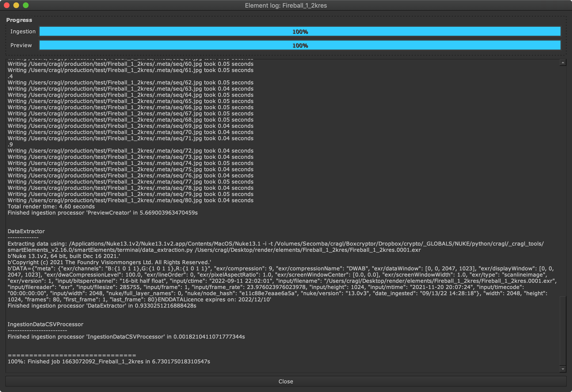572x392 pixels.
Task: Click the 'Ingestion' label
Action: 23,31
